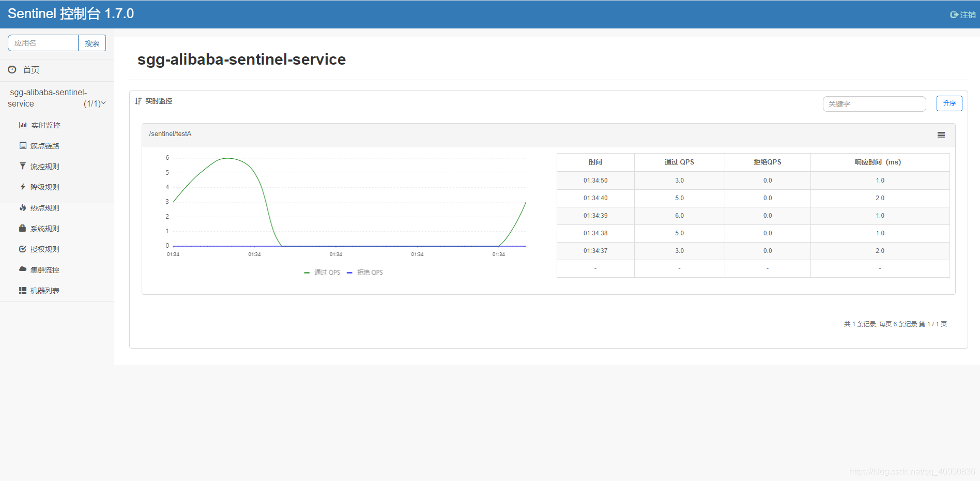The height and width of the screenshot is (481, 980).
Task: Open 系统规则 in the sidebar
Action: 45,229
